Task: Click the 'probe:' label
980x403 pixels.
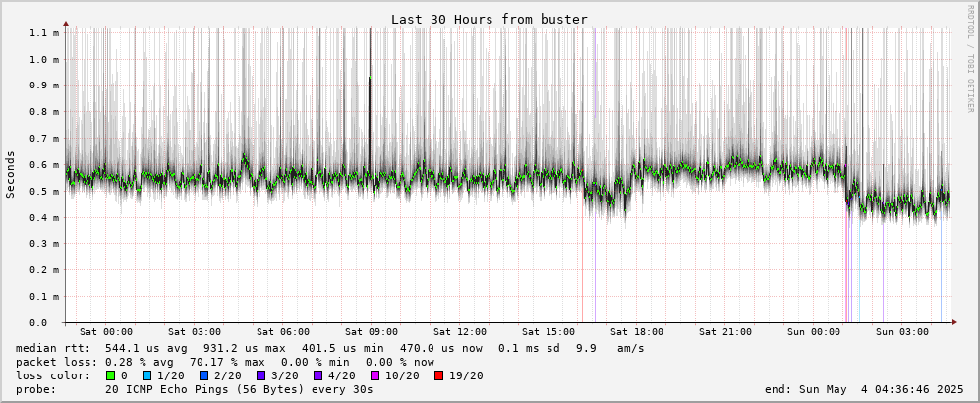Action: tap(36, 389)
